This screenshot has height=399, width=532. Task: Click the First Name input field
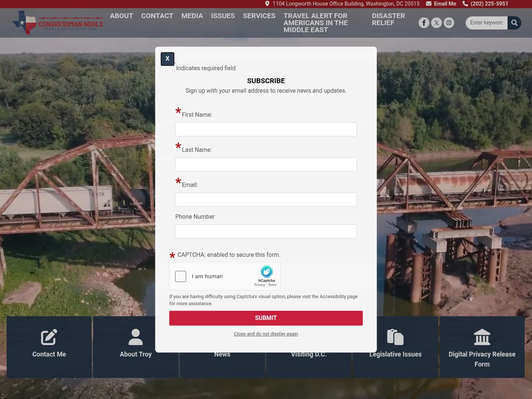[x=266, y=129]
